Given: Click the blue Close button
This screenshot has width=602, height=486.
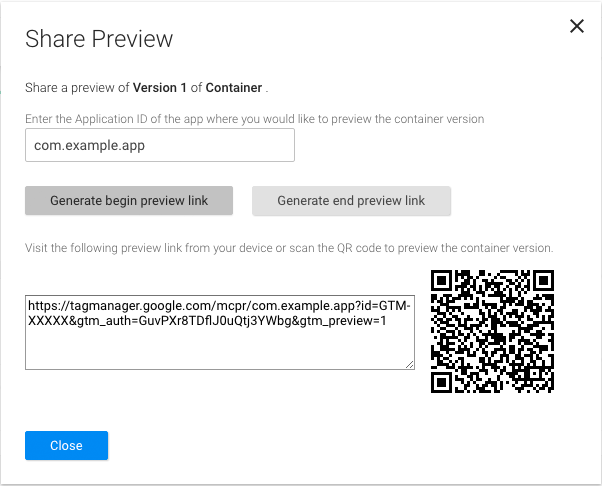Looking at the screenshot, I should tap(66, 445).
